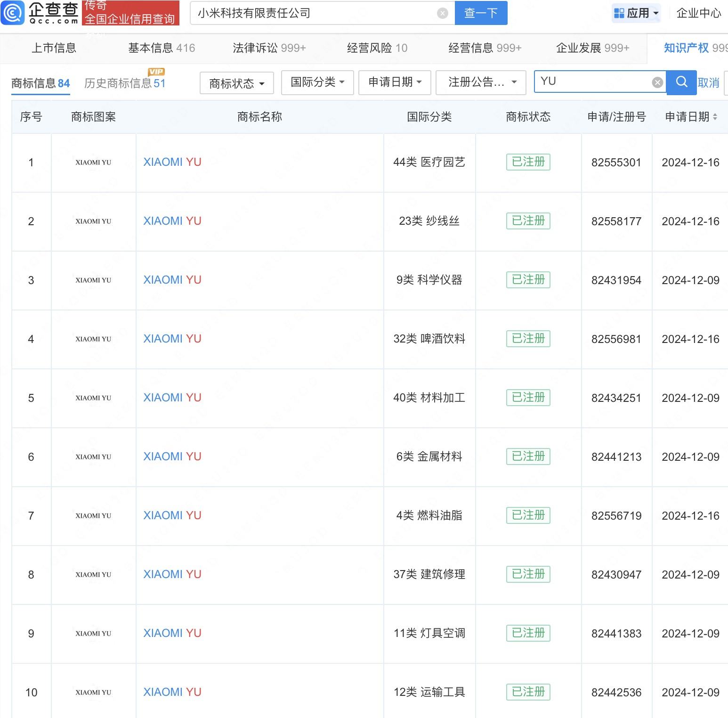Click VIP badge on 历史商标信息
The image size is (728, 718).
click(156, 72)
